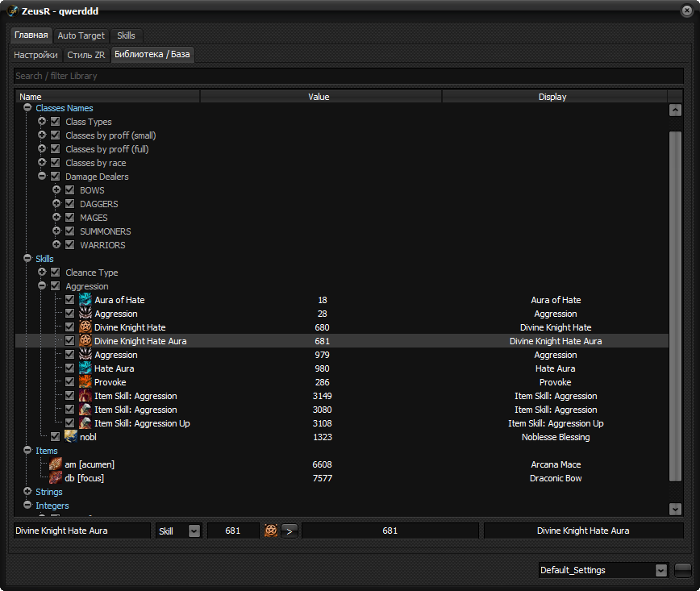Click the nobl Noblesse Blessing icon

(71, 436)
